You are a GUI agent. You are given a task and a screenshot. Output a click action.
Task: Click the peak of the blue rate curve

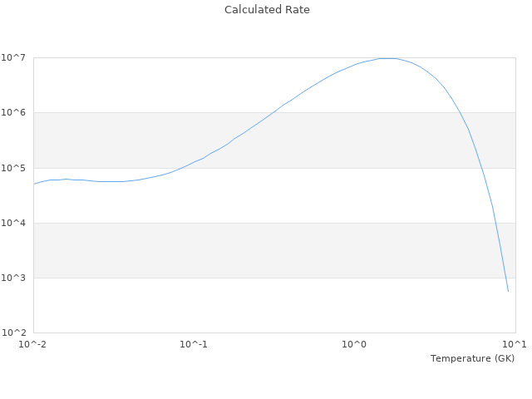click(x=388, y=58)
